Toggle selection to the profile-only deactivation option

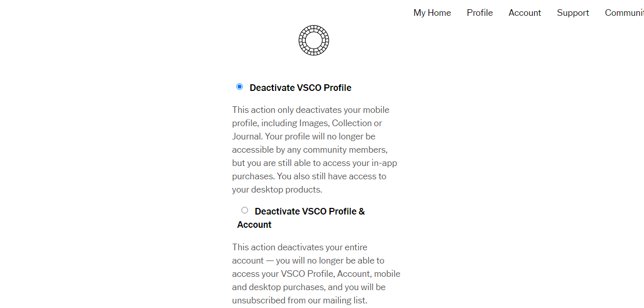(239, 86)
